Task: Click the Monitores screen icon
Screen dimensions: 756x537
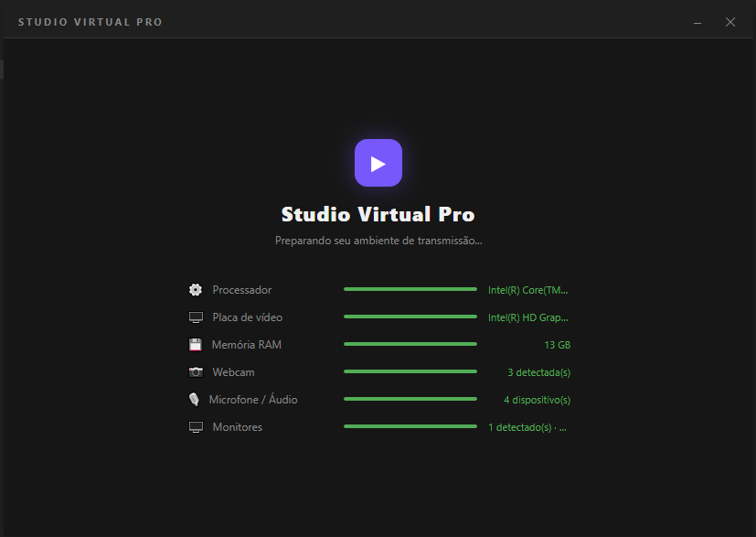Action: pos(196,427)
